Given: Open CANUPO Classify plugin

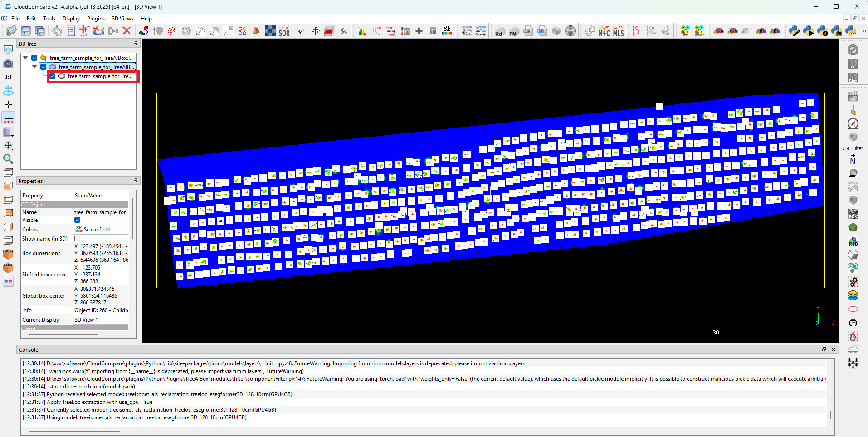Looking at the screenshot, I should (481, 31).
